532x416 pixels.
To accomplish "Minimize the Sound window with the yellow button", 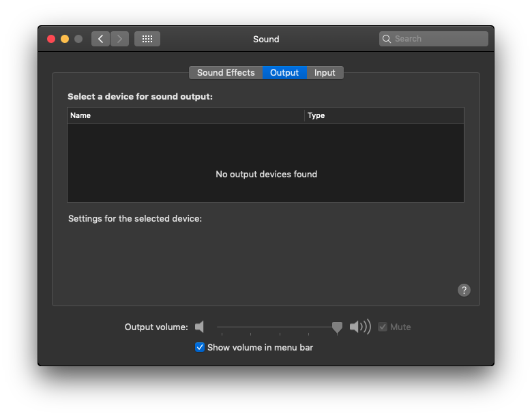I will pos(65,39).
